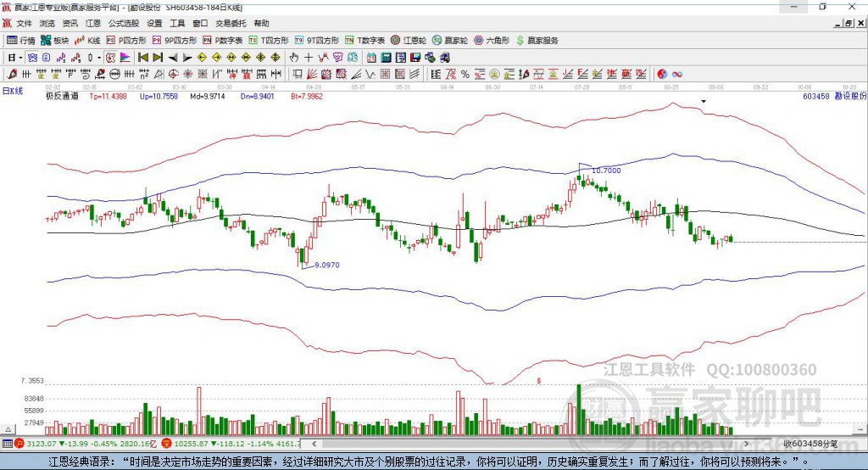Select the Gann fan lines tool

[x=311, y=74]
